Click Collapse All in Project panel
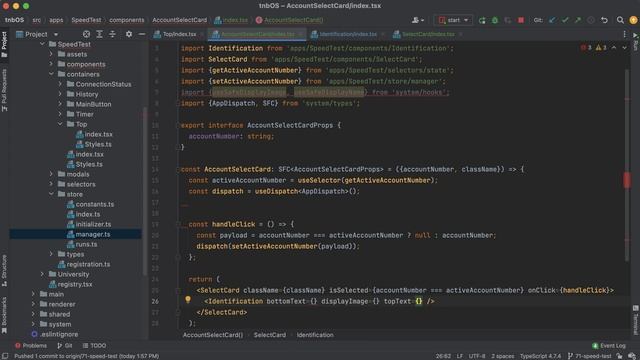Viewport: 640px width, 360px height. [x=112, y=34]
